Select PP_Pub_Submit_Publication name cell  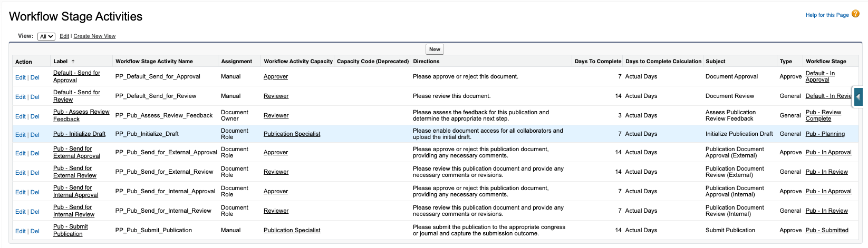[x=153, y=230]
